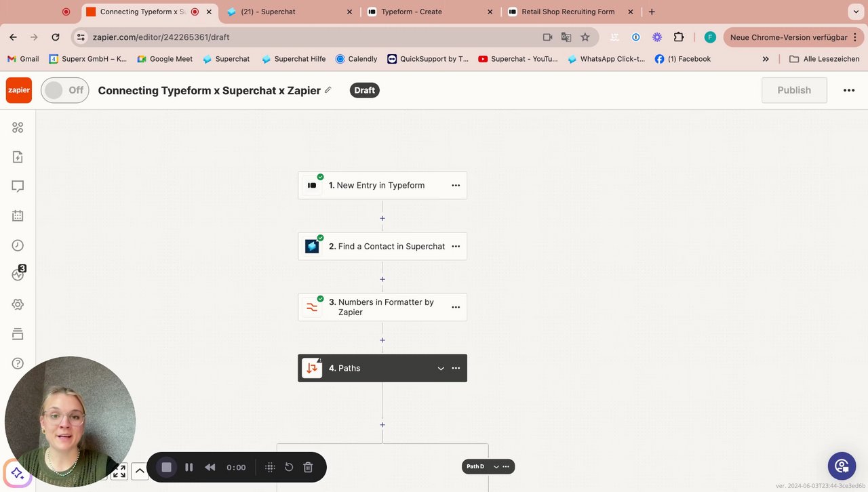This screenshot has width=868, height=492.
Task: Open the Zap details file icon in sidebar
Action: point(18,157)
